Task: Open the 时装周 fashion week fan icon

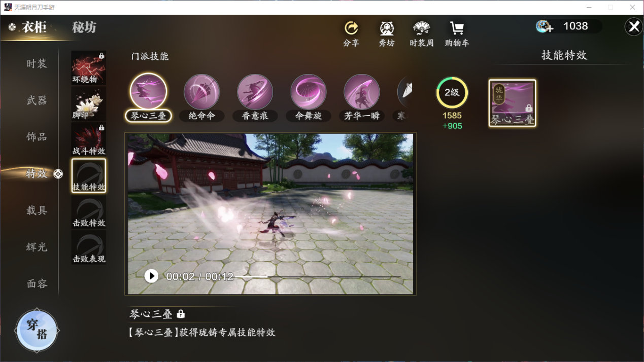Action: pos(422,28)
